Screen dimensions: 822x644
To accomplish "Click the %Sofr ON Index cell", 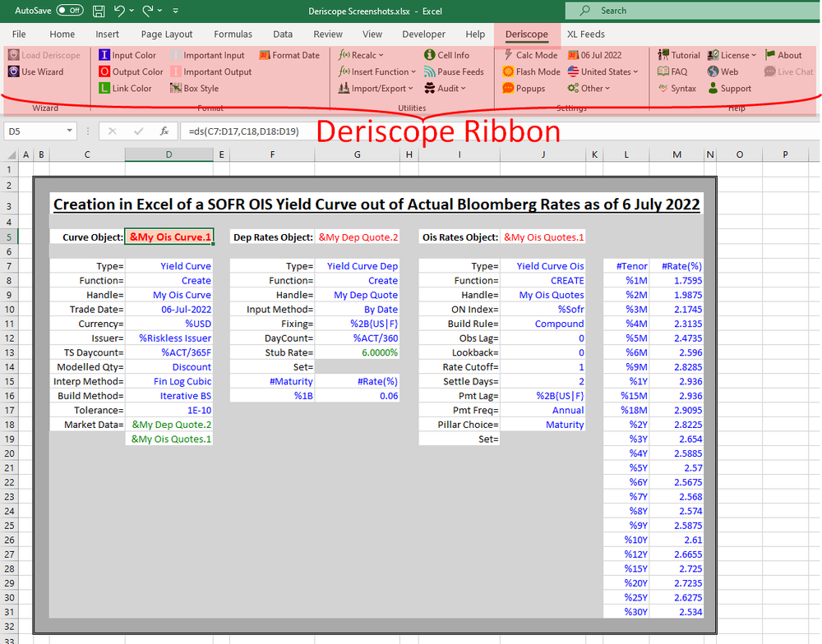I will click(x=543, y=309).
